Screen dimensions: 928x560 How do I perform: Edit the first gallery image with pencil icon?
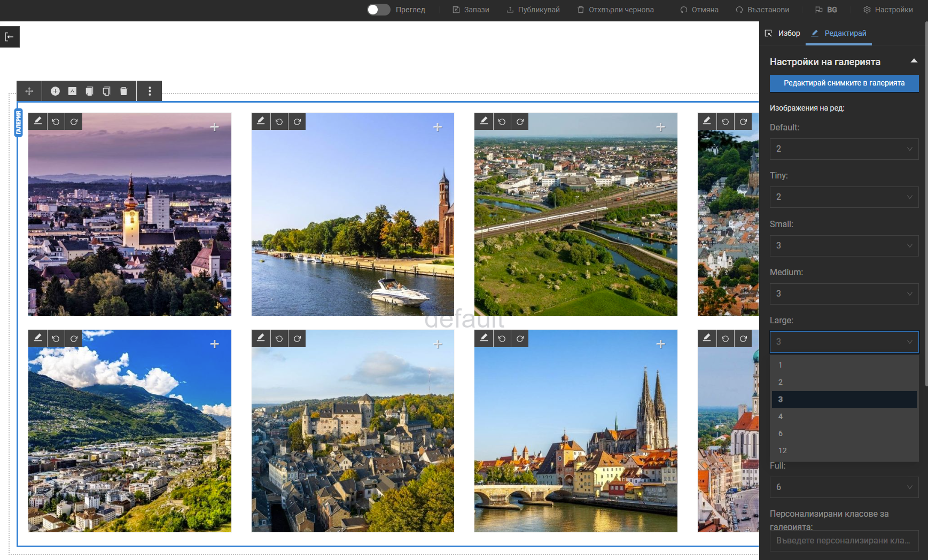coord(38,121)
